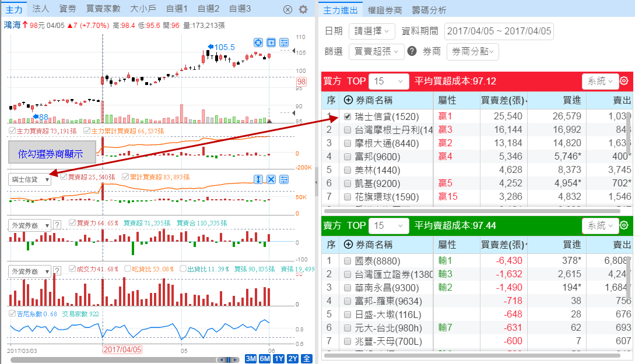
Task: Open the 瑞士信貸 broker dropdown on chart
Action: pyautogui.click(x=29, y=179)
